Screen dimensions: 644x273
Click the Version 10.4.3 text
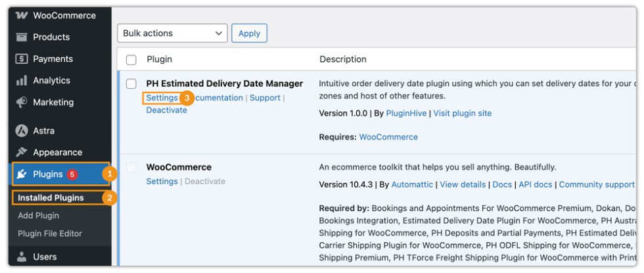coord(346,185)
